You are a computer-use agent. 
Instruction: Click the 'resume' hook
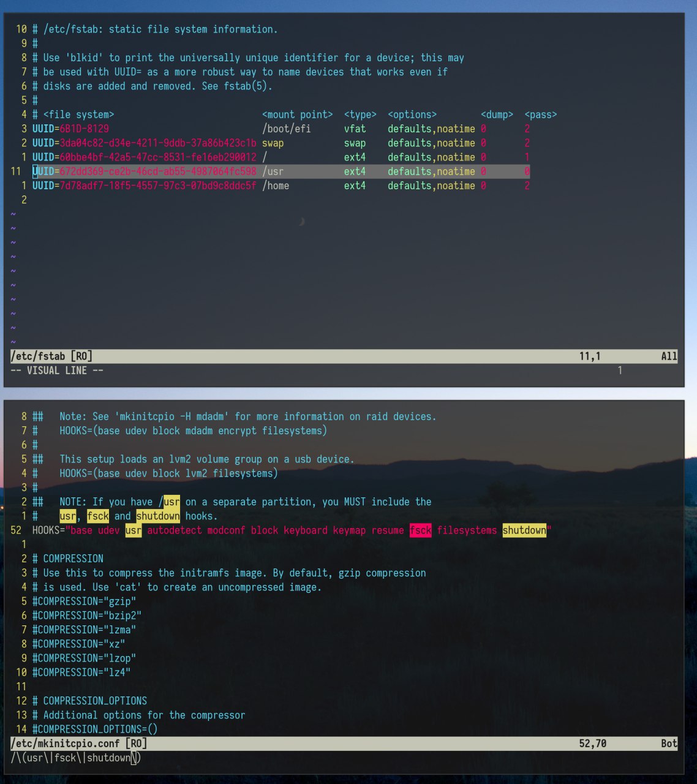pos(388,530)
